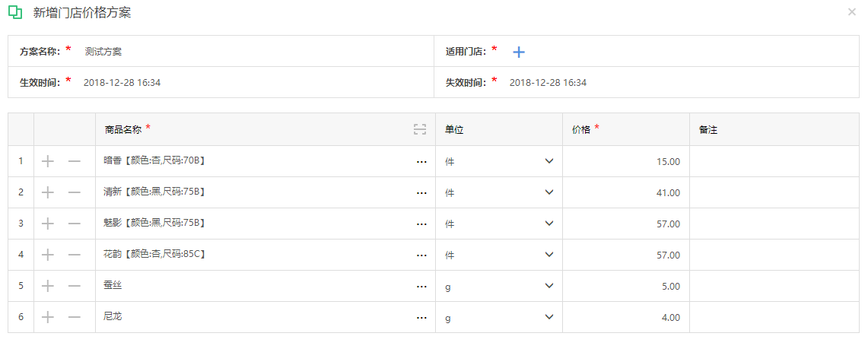Click the scan barcode icon in product name header
Screen dimensions: 868x349
420,129
